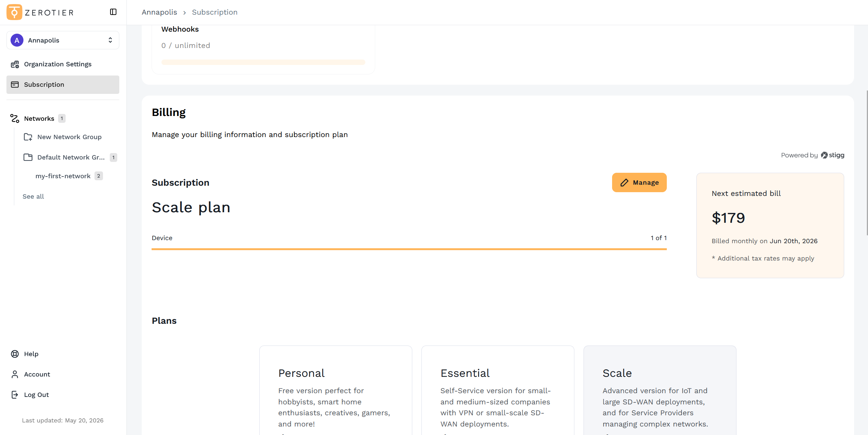The width and height of the screenshot is (868, 435).
Task: Click the page vertical scrollbar
Action: [867, 163]
